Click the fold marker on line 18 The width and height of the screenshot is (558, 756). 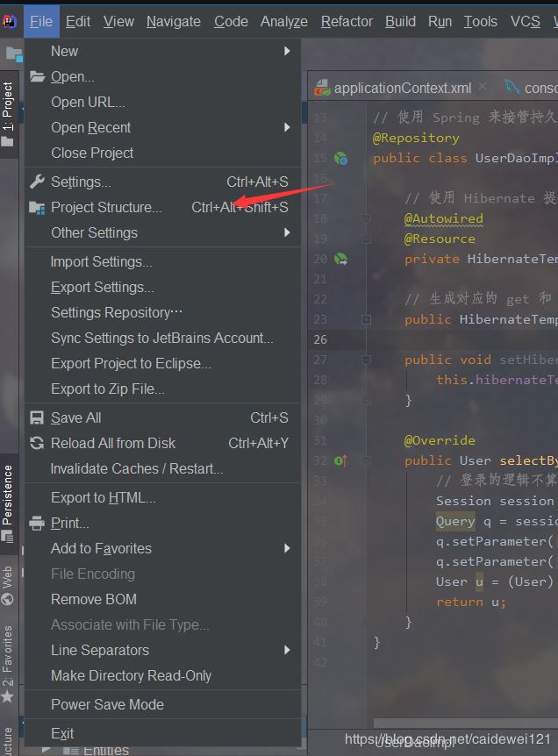[x=366, y=219]
